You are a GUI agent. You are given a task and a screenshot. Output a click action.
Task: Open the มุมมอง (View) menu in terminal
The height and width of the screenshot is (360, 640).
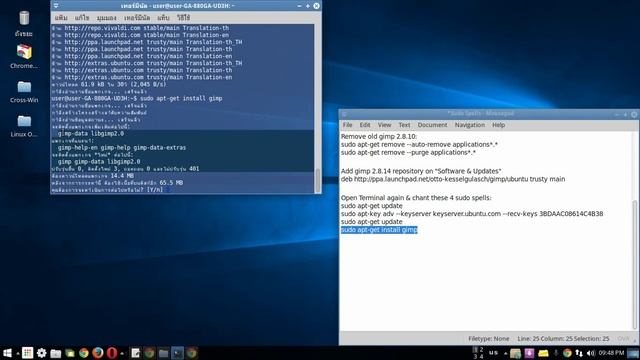107,18
